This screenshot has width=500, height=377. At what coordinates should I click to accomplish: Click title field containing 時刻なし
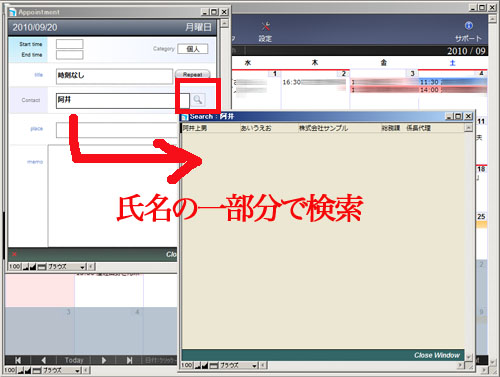click(114, 76)
